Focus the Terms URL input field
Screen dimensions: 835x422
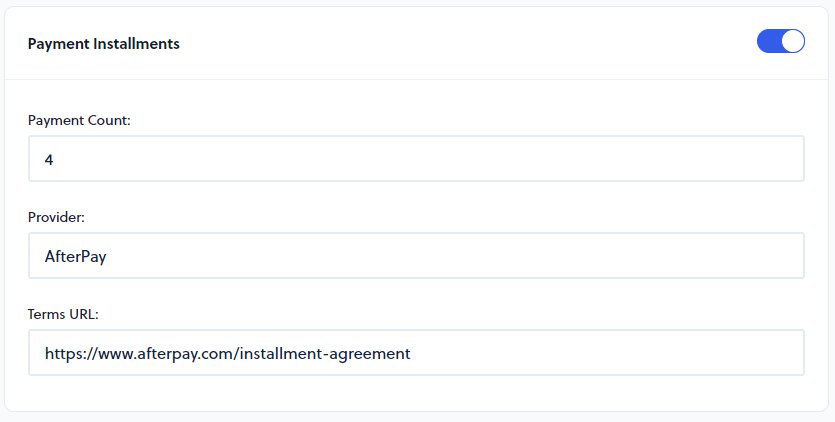416,353
